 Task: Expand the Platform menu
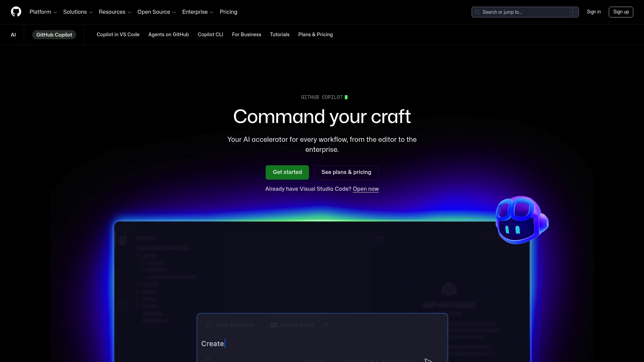click(x=43, y=12)
